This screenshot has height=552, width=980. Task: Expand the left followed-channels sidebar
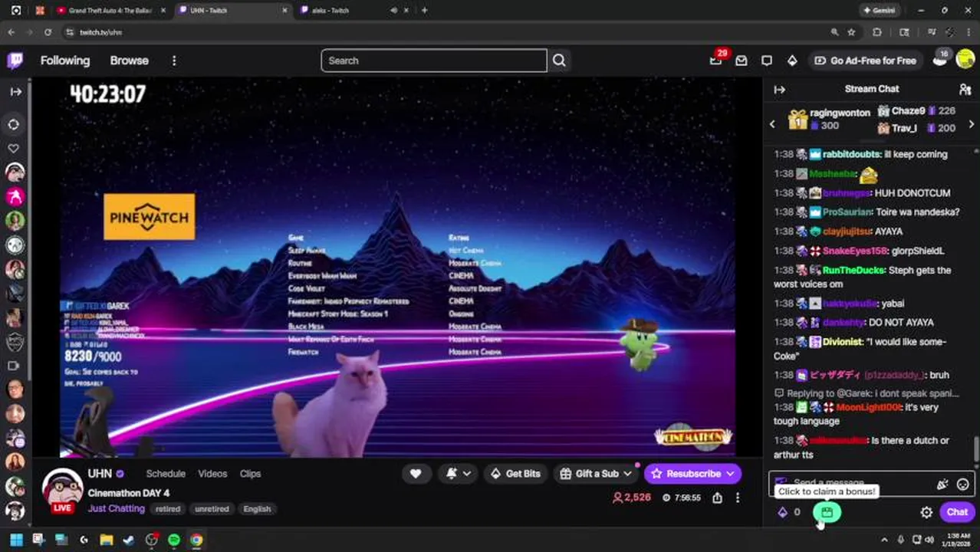[15, 91]
